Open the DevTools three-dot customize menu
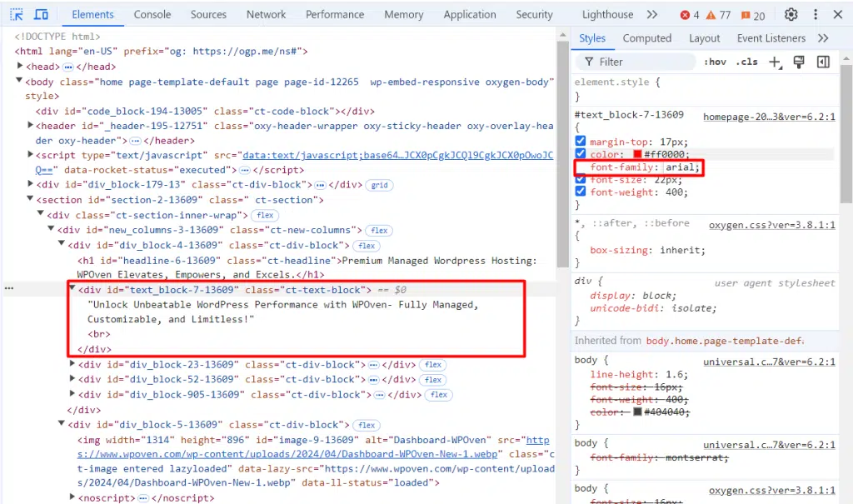The width and height of the screenshot is (853, 504). (x=816, y=14)
